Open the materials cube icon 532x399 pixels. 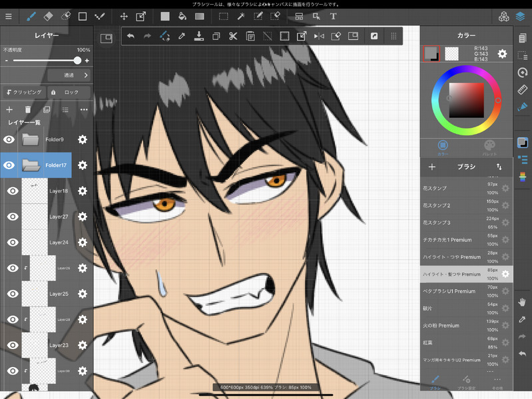[504, 16]
